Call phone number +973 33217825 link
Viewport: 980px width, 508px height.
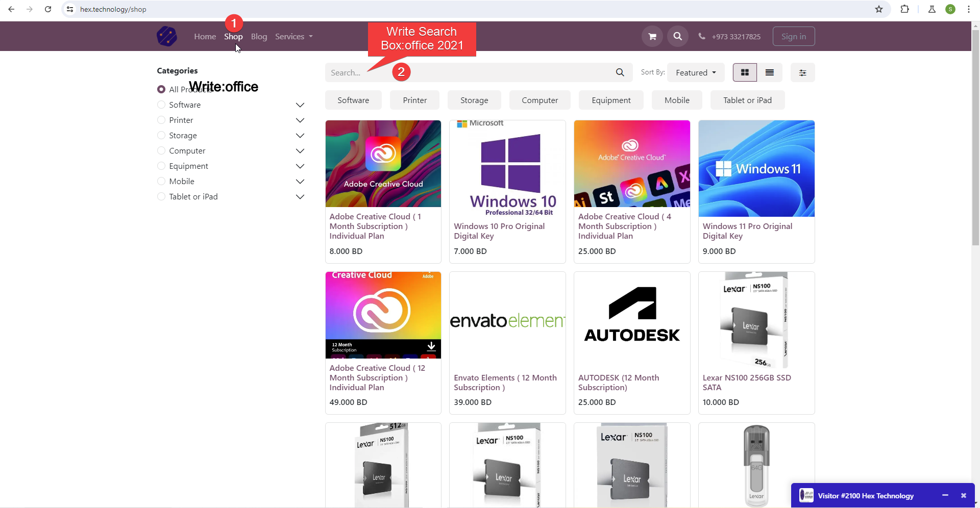point(736,37)
